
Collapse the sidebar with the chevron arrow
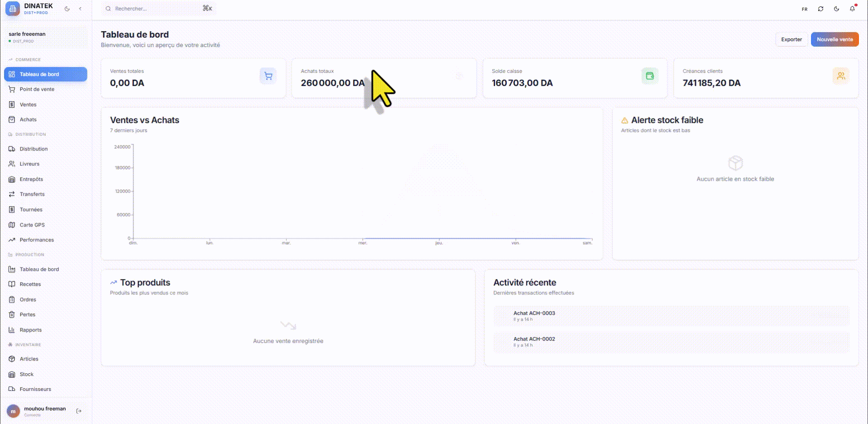(x=81, y=9)
